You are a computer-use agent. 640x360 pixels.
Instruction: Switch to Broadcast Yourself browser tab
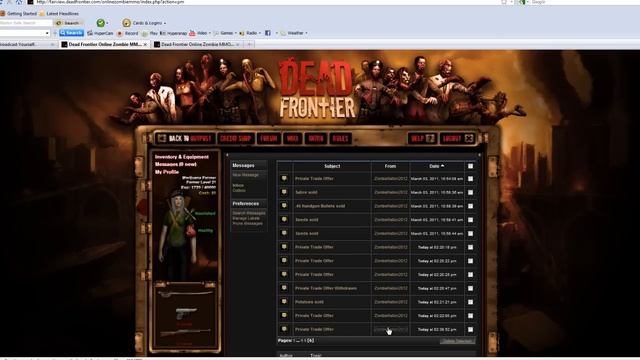tap(27, 44)
